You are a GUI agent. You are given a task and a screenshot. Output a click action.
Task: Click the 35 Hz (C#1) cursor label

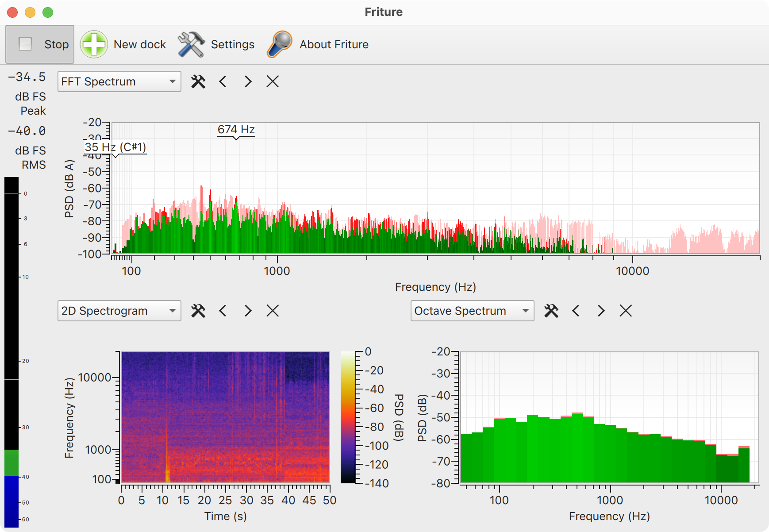click(115, 147)
